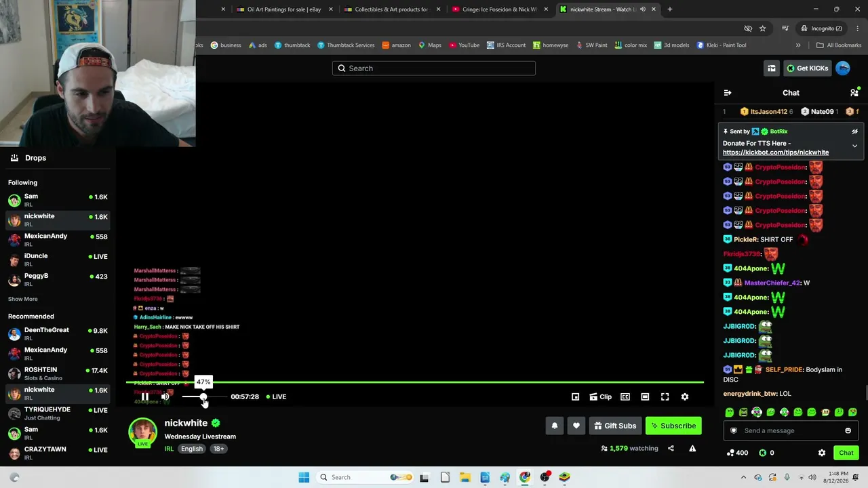
Task: Follow nickwhite with the heart button
Action: click(576, 426)
